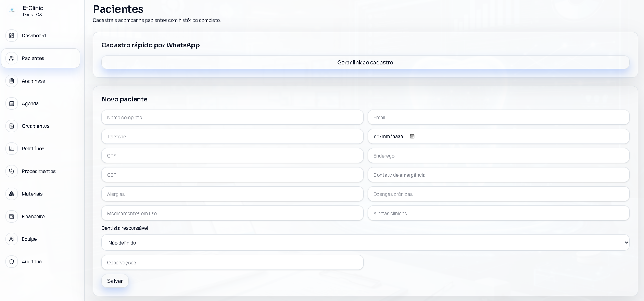Open the Orçamentos document icon
This screenshot has height=301, width=644.
[x=12, y=126]
